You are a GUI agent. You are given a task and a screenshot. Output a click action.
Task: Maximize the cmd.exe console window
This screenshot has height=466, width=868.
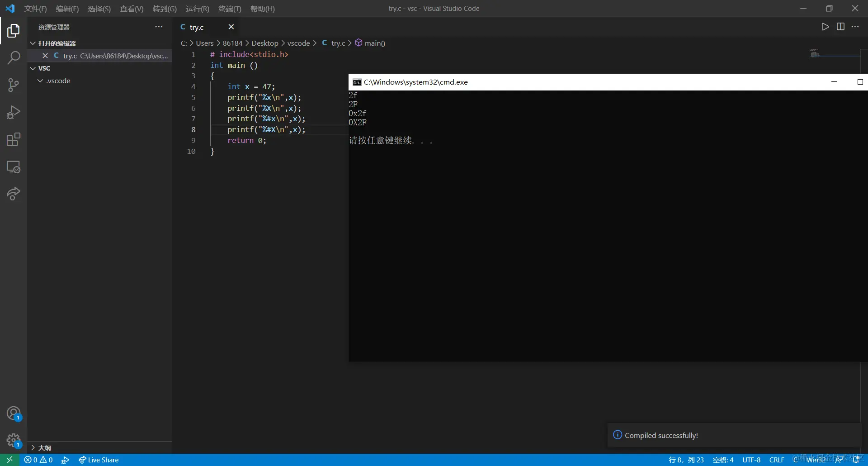[x=860, y=82]
